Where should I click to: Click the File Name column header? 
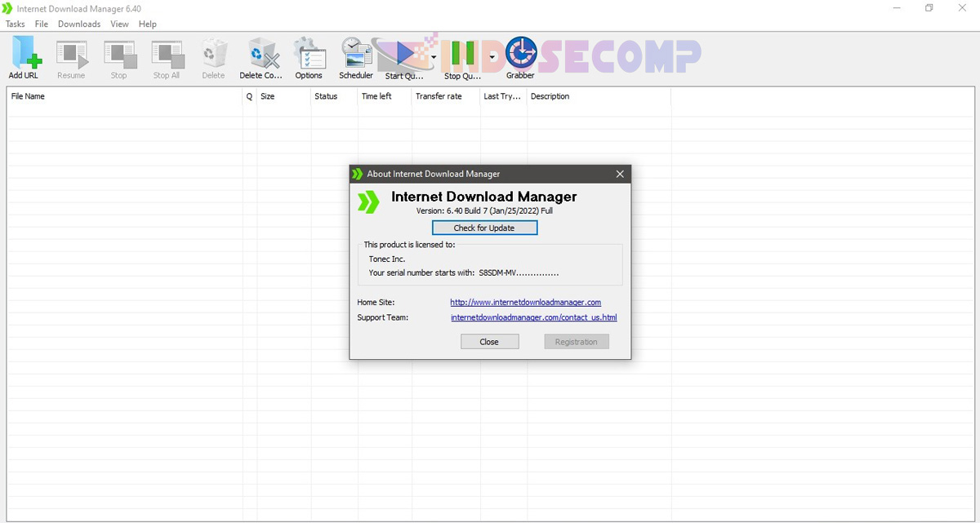tap(27, 96)
